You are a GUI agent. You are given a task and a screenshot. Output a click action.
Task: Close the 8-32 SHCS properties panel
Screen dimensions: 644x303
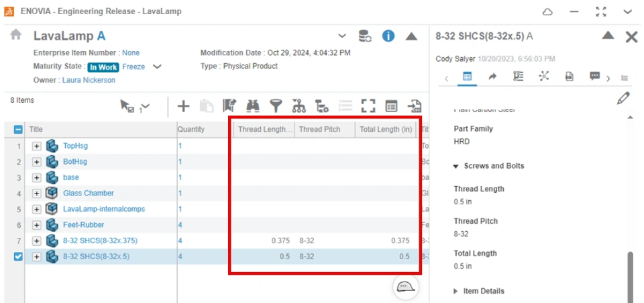click(x=631, y=37)
